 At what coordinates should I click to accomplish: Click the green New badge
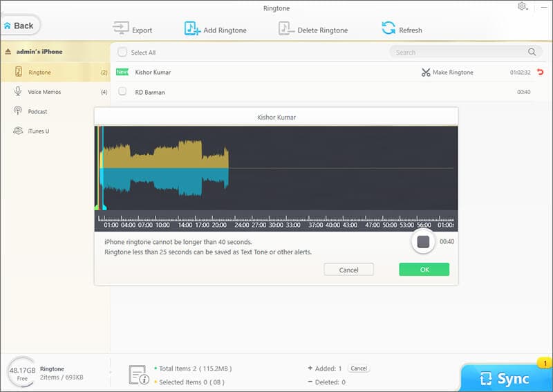[x=122, y=72]
